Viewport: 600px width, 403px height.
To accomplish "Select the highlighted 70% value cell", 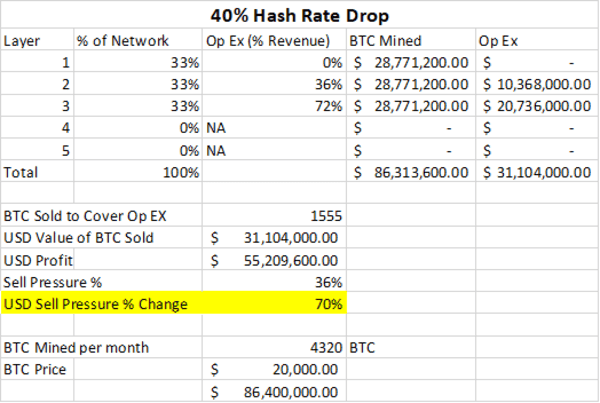I will 274,304.
